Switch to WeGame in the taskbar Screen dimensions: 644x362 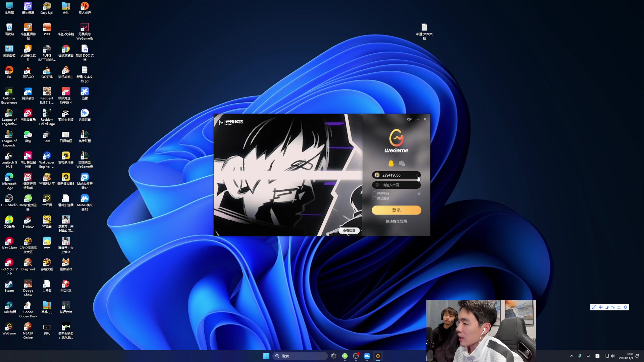point(378,356)
